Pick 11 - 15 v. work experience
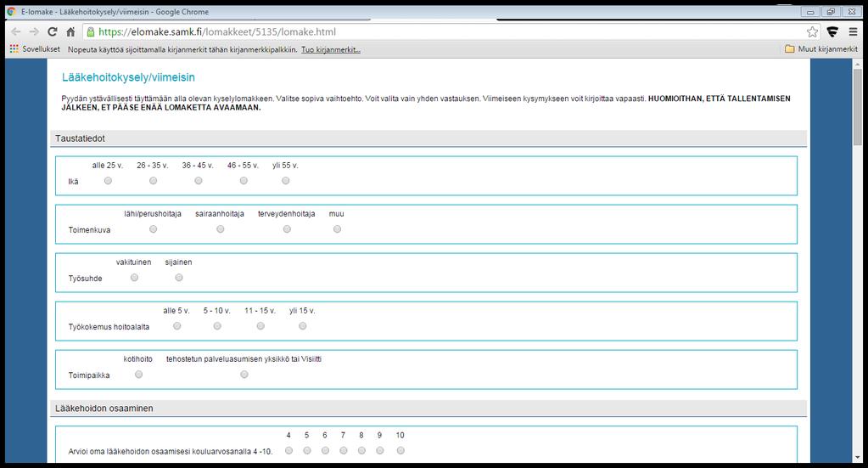The height and width of the screenshot is (468, 868). coord(260,325)
